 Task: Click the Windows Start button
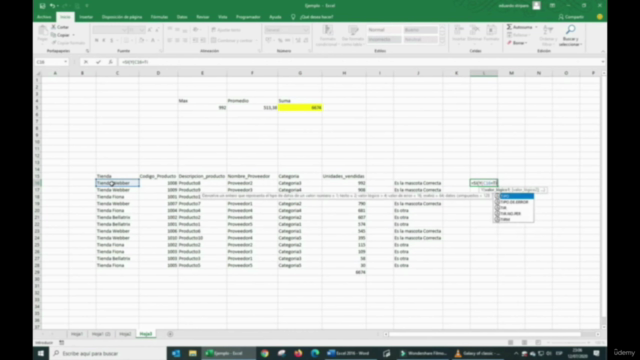(41, 353)
